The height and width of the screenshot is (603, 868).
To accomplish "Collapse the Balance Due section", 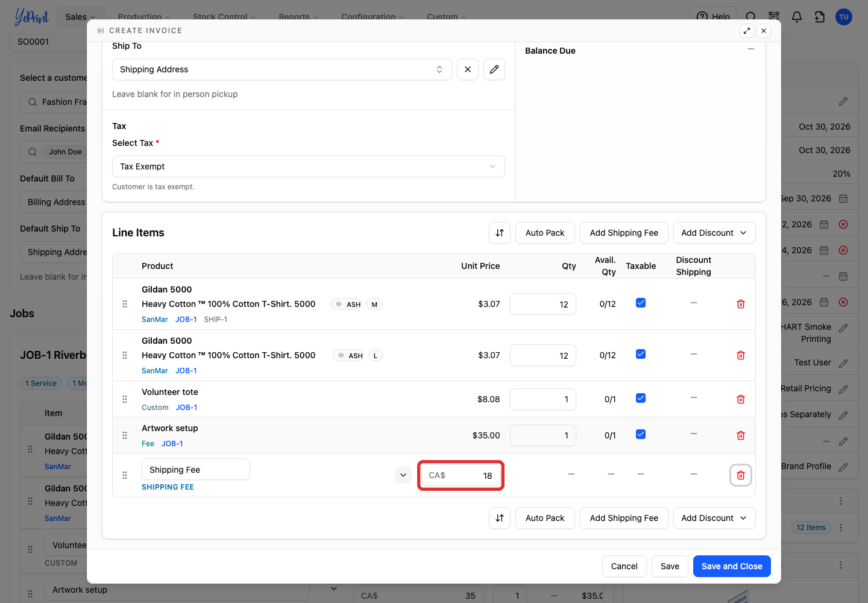I will (751, 49).
